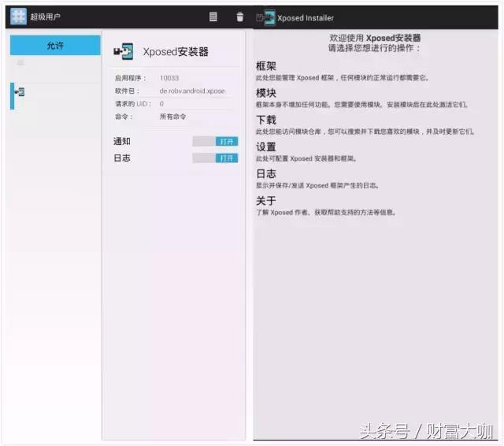
Task: Toggle the 通知 switch
Action: [x=215, y=141]
